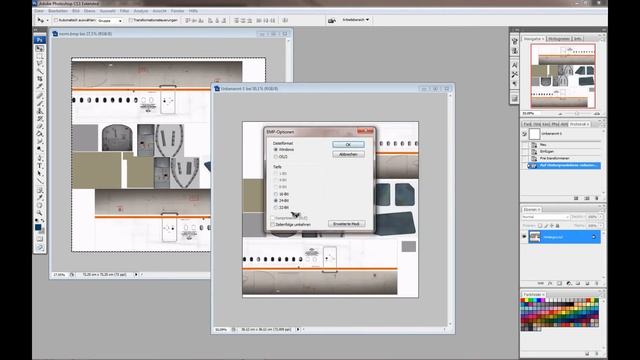The height and width of the screenshot is (360, 640).
Task: Select the History Brush tool
Action: (x=40, y=118)
